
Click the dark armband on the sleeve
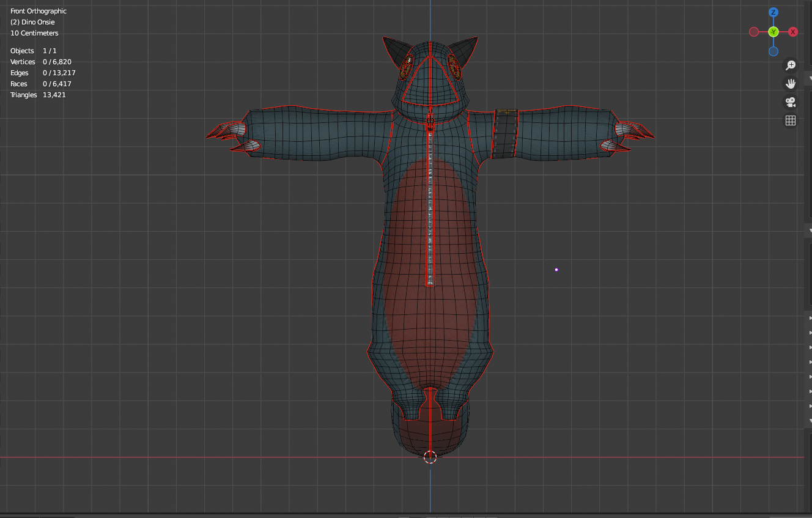[505, 133]
